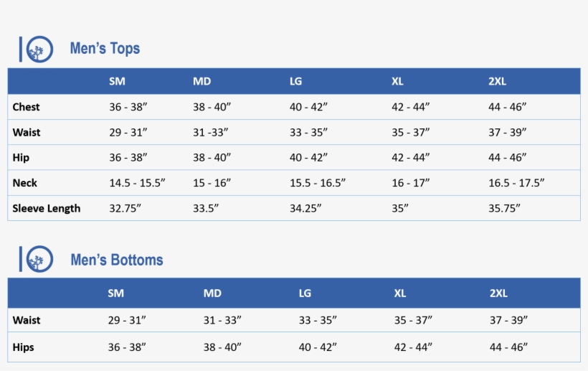Click the Sleeve Length row label
The image size is (588, 371).
coord(47,209)
